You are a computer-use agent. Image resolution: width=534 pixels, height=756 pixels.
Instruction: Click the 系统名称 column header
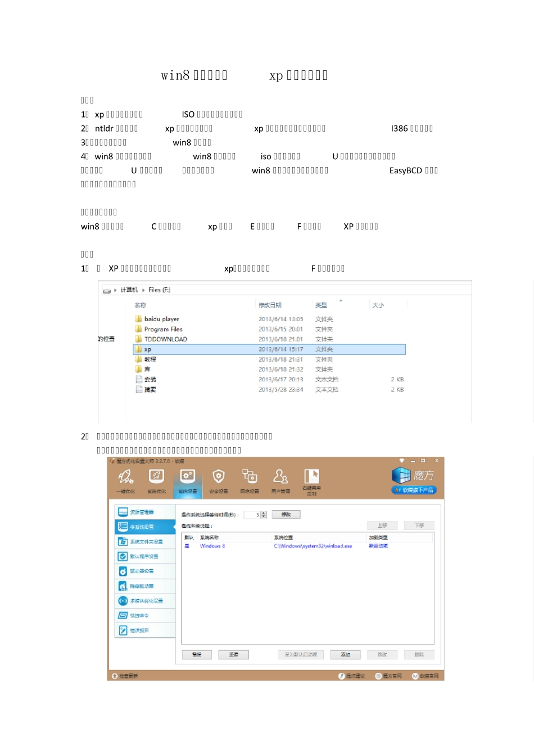pos(209,538)
